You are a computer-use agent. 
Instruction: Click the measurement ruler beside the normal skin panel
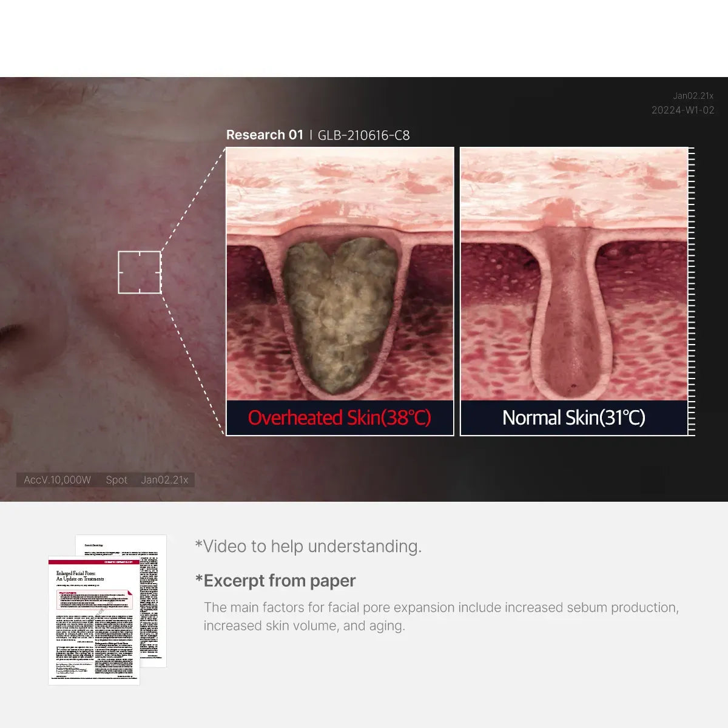tap(691, 291)
